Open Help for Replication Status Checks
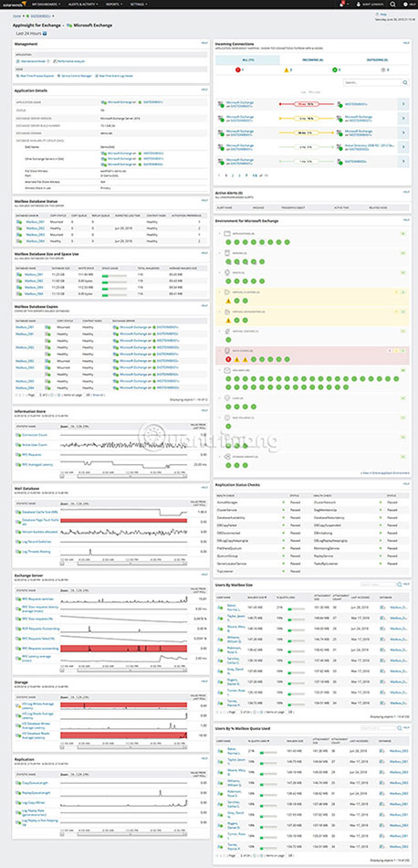The image size is (418, 868). (406, 484)
